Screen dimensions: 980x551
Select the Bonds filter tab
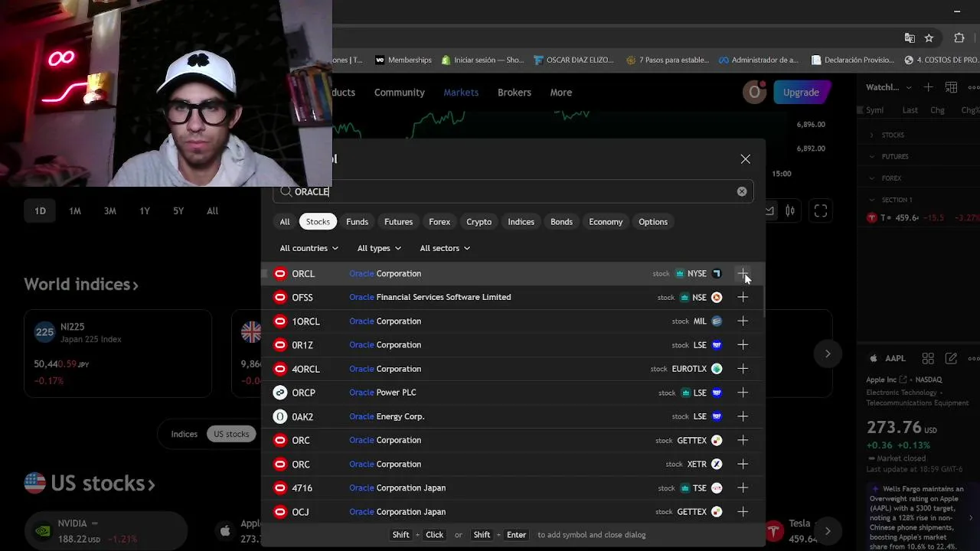point(561,222)
